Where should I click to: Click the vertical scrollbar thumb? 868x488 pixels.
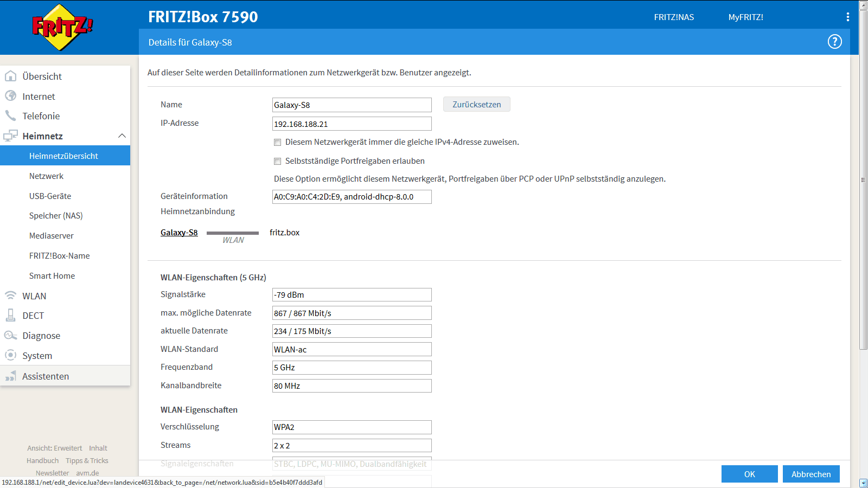(x=863, y=179)
